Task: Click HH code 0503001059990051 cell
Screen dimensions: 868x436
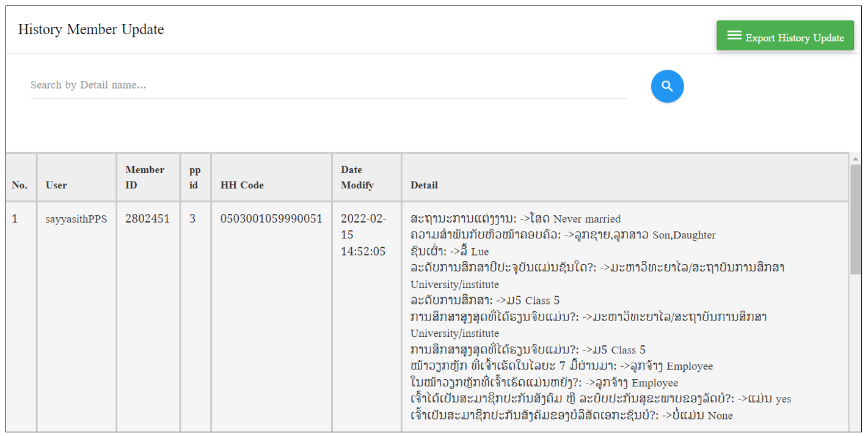Action: click(271, 219)
